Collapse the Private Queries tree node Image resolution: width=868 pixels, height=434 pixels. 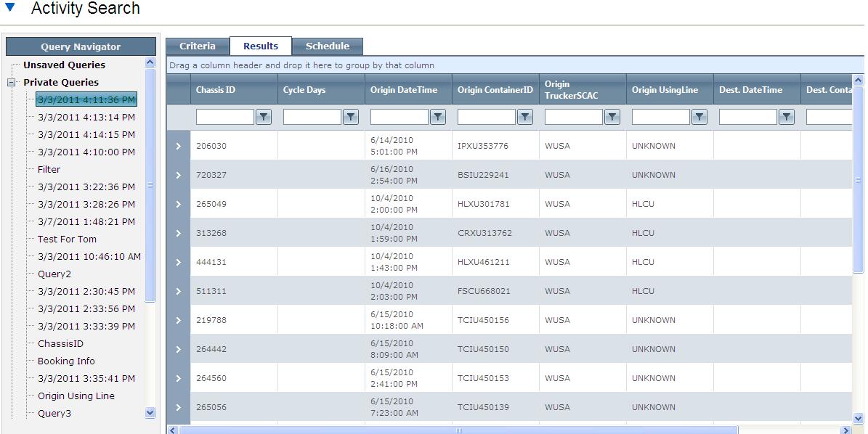pyautogui.click(x=10, y=83)
